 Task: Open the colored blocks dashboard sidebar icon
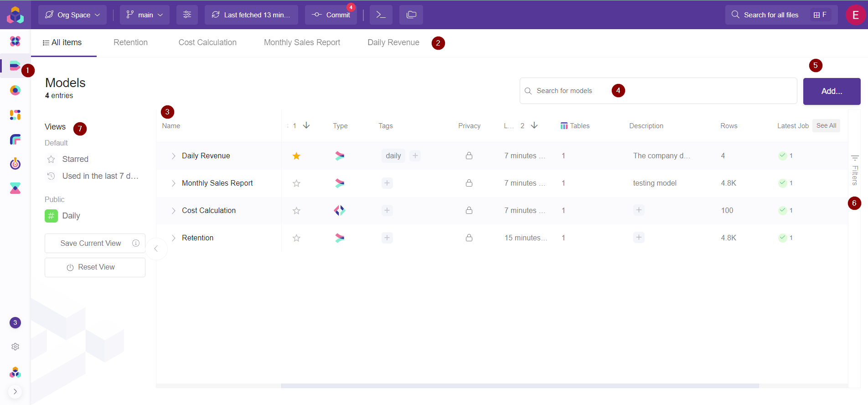[15, 115]
